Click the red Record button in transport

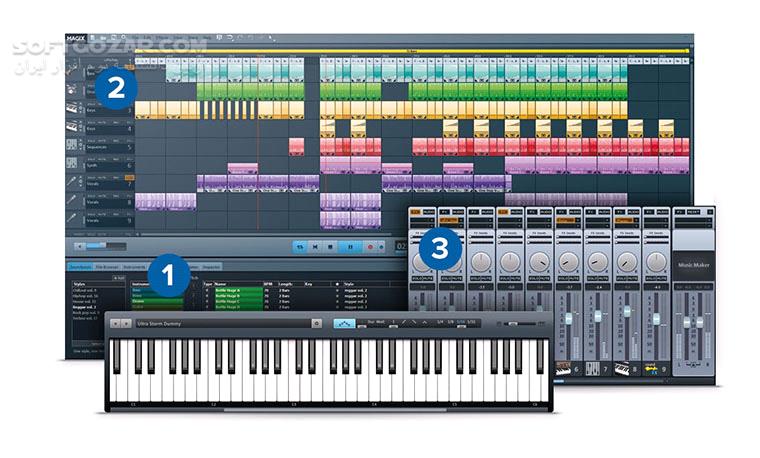370,247
